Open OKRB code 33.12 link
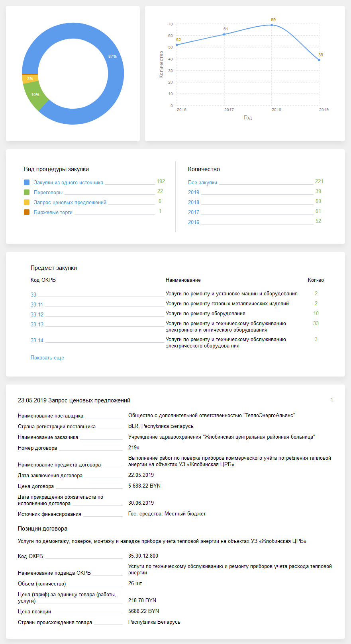The height and width of the screenshot is (644, 351). tap(37, 314)
